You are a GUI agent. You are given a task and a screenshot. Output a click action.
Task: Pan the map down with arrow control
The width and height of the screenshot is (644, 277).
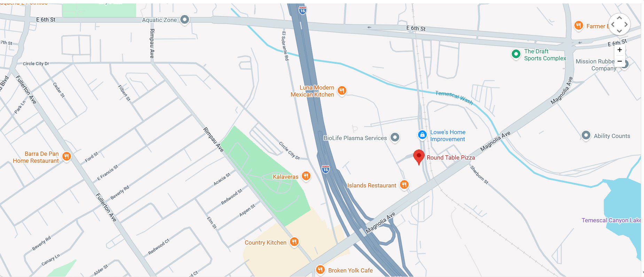point(619,31)
